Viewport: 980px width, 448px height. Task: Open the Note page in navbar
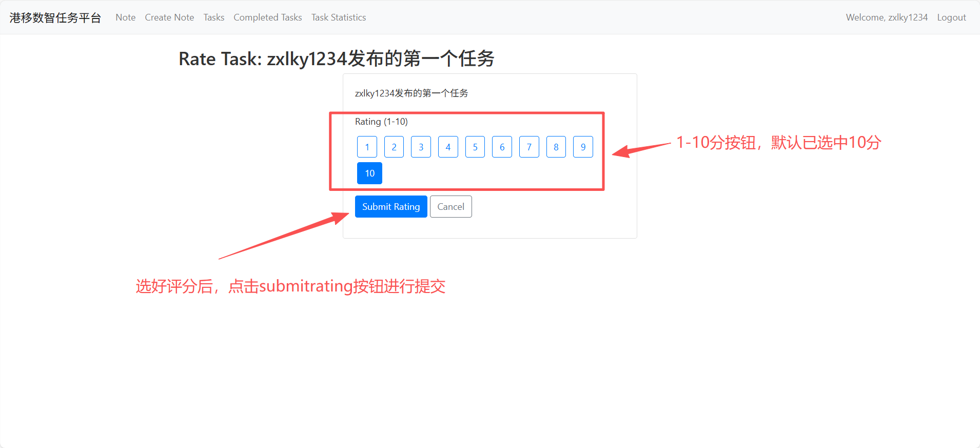126,17
